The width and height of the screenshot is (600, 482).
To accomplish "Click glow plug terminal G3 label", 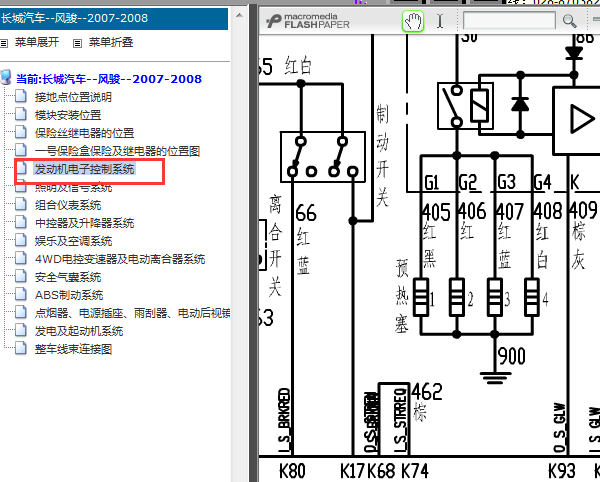I will tap(507, 182).
